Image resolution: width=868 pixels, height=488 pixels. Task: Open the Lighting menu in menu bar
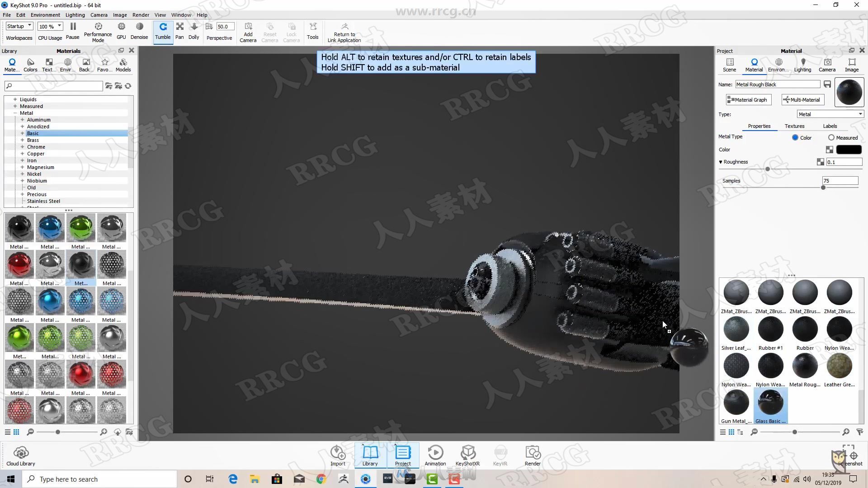[x=75, y=15]
